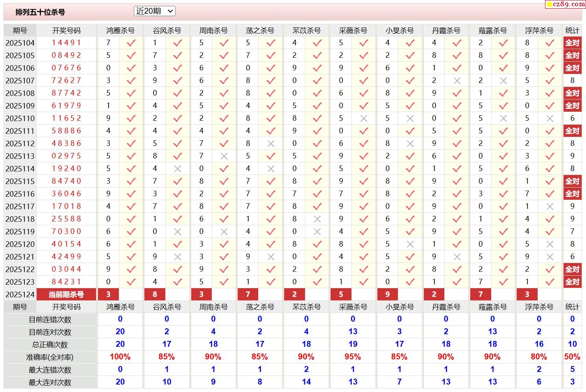Viewport: 586px width, 392px height.
Task: Click the X mark under 谷风杀号 in row 2025119
Action: coord(177,232)
